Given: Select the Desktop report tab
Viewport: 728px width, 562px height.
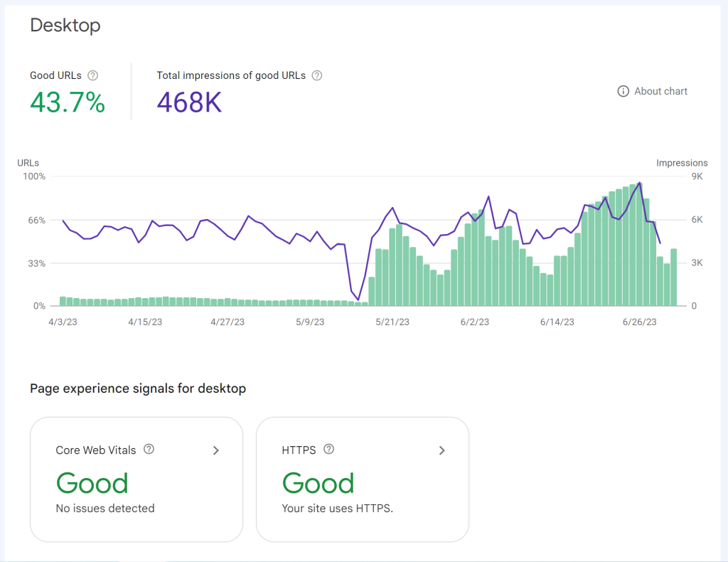Looking at the screenshot, I should coord(65,26).
